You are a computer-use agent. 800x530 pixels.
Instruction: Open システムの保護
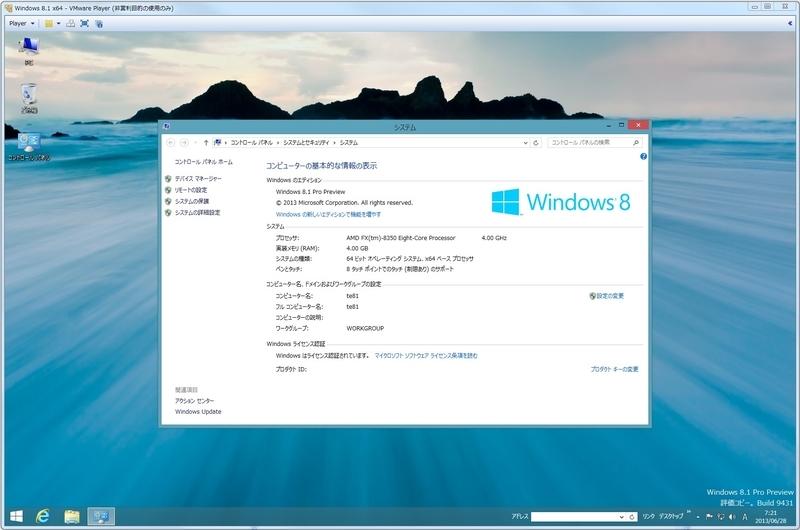(192, 201)
